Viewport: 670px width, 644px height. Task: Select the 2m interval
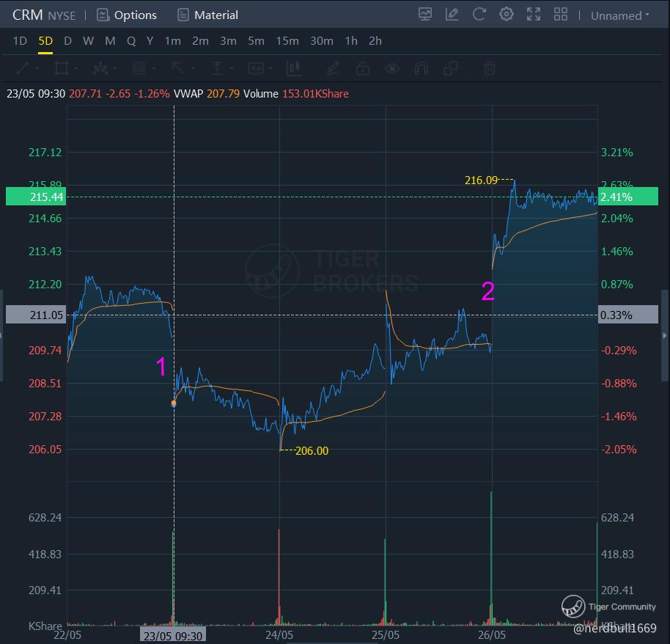coord(200,41)
